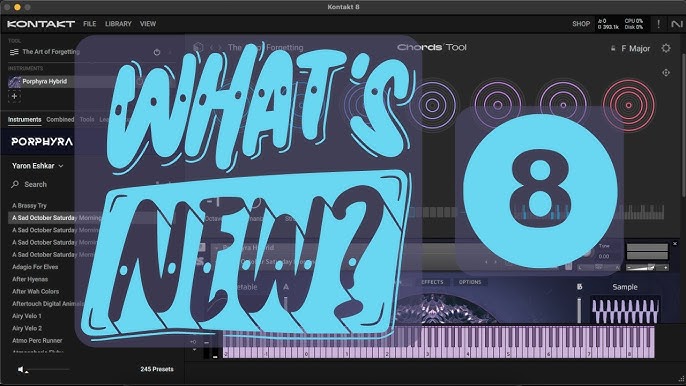Add a new instrument with the plus button
The height and width of the screenshot is (386, 686).
pos(14,96)
